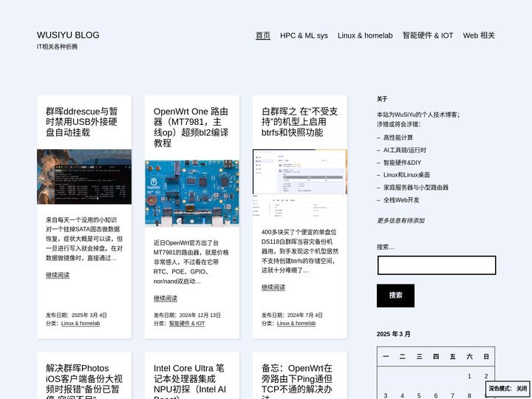Click the 六 weekday column header

(x=470, y=357)
